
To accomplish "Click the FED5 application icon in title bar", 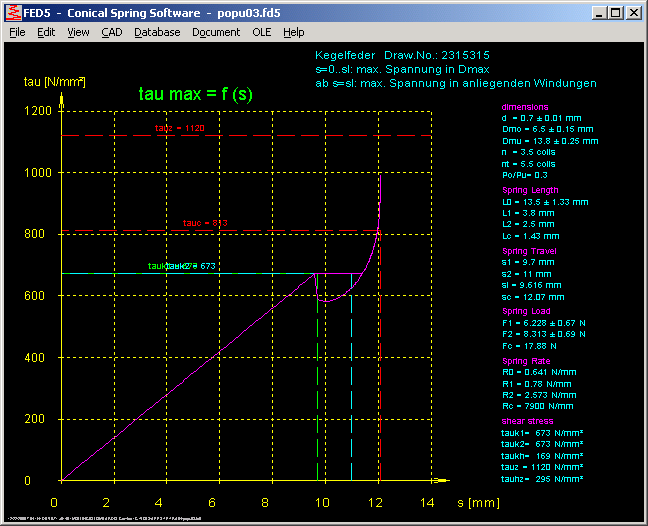I will [13, 13].
